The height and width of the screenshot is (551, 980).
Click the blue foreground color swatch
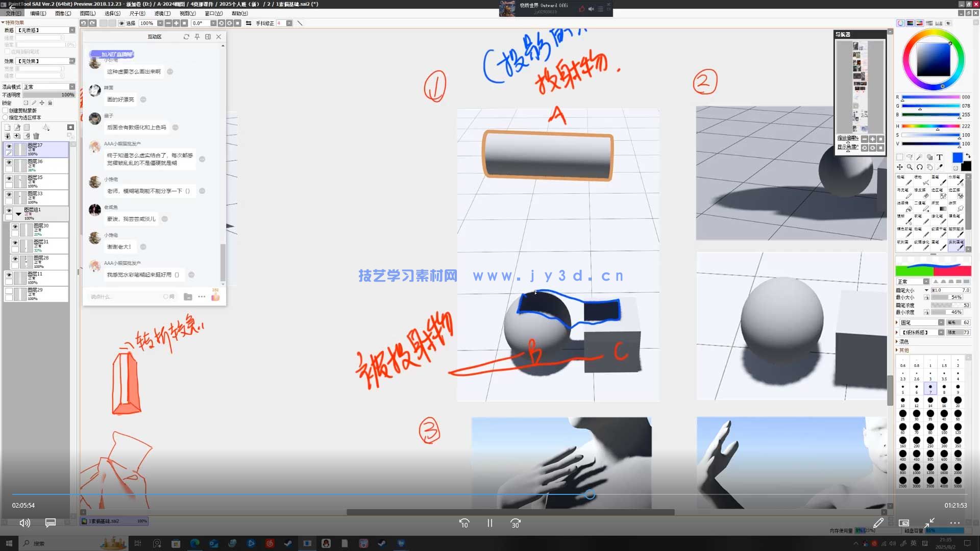pos(958,158)
